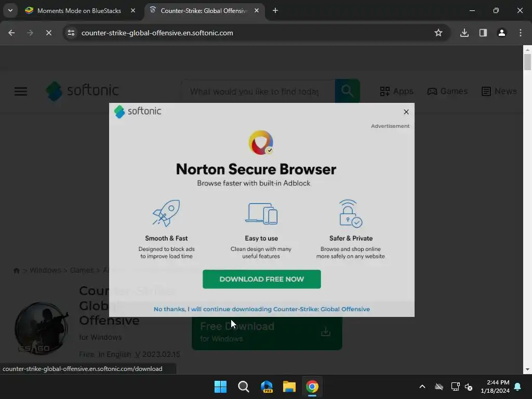Viewport: 532px width, 399px height.
Task: Click the rocket Smooth & Fast icon
Action: click(x=166, y=213)
